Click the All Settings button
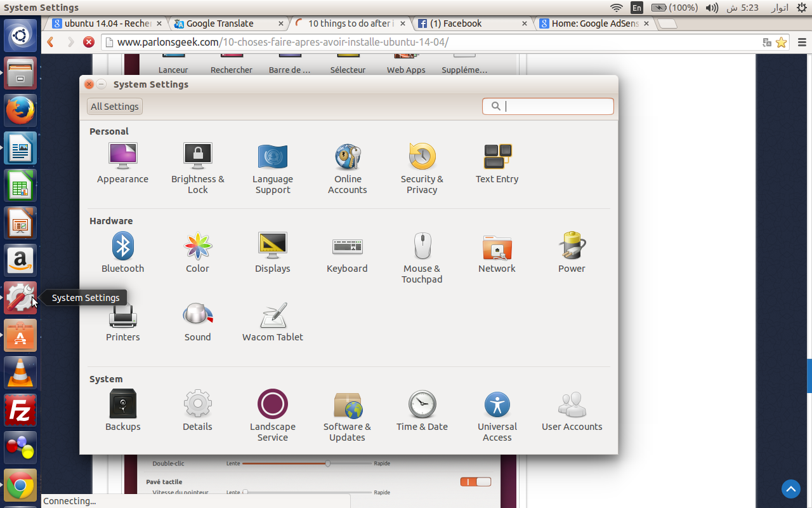Screen dimensions: 812x508 coord(115,107)
